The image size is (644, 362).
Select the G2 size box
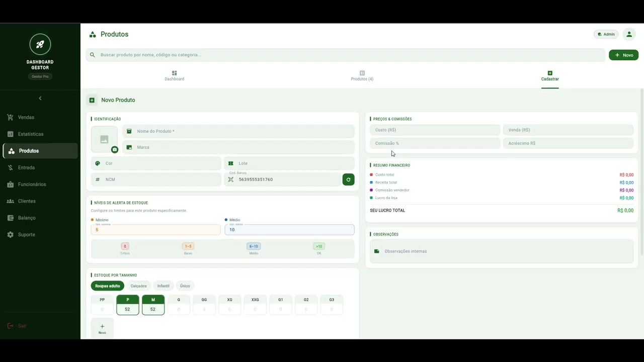[x=306, y=305]
